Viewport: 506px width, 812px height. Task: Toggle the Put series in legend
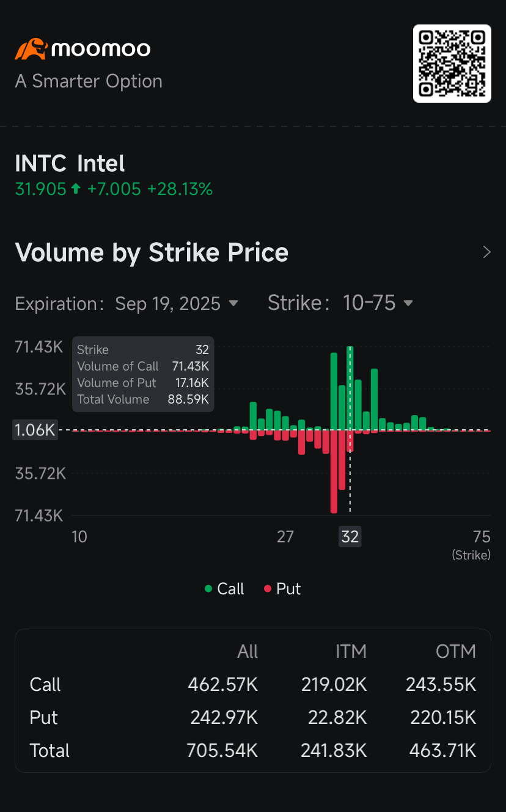[282, 589]
